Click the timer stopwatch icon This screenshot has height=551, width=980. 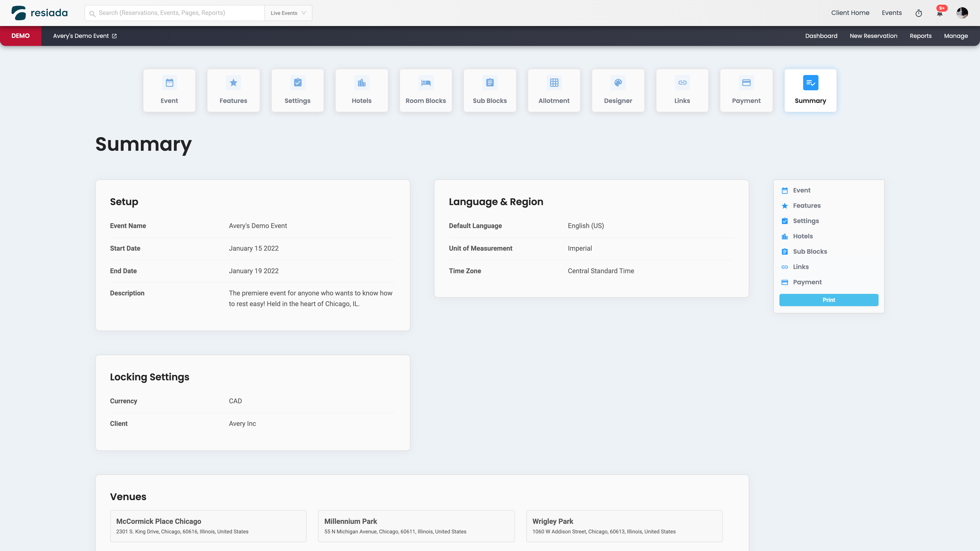[918, 13]
